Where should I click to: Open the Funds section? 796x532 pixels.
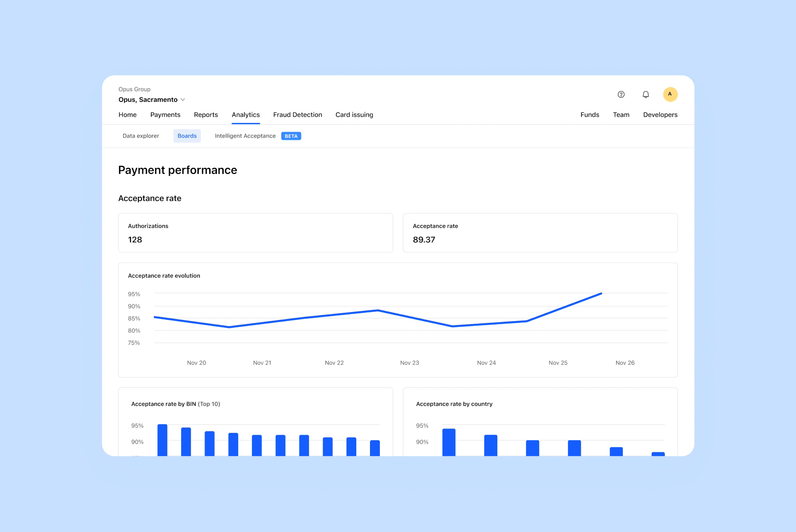pyautogui.click(x=590, y=115)
